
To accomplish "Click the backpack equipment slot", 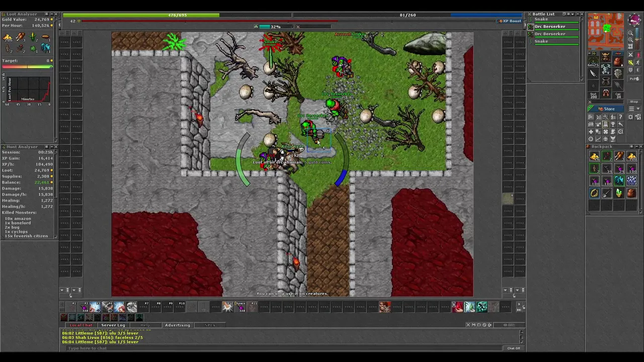I will [x=618, y=61].
